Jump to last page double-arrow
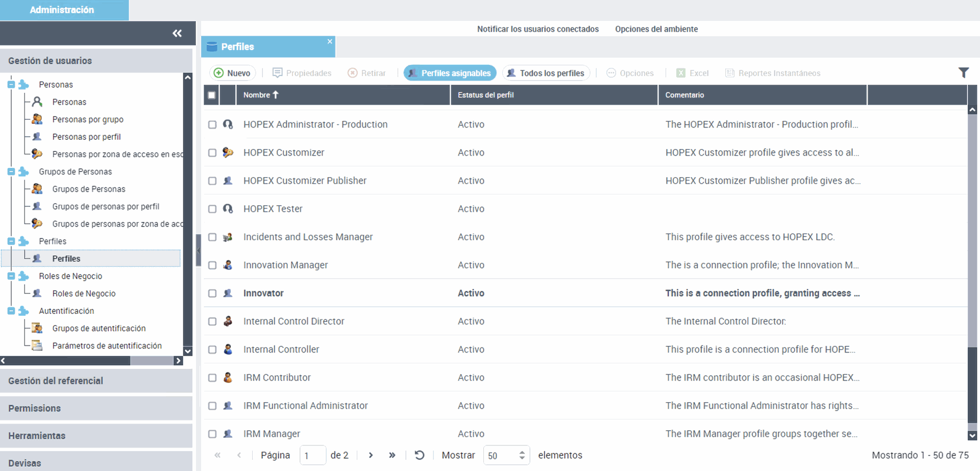This screenshot has width=980, height=471. 392,455
